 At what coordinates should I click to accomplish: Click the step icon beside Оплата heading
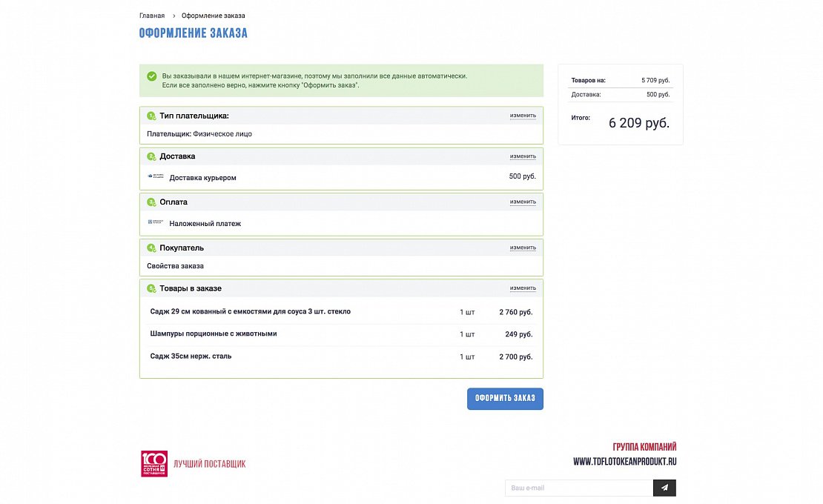(151, 202)
